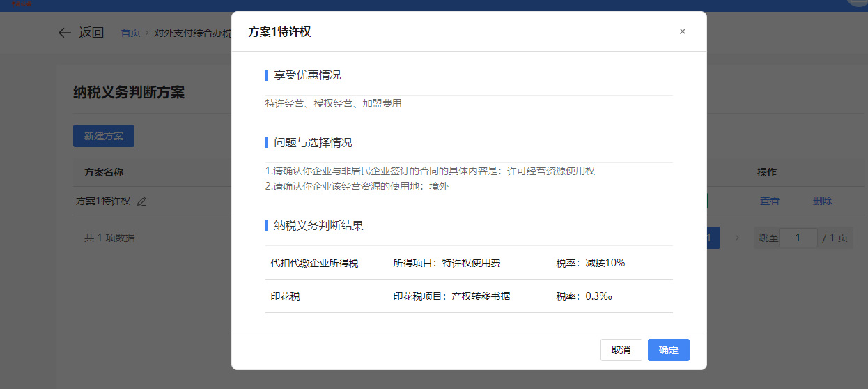Click the 新建方案 button

click(x=104, y=136)
